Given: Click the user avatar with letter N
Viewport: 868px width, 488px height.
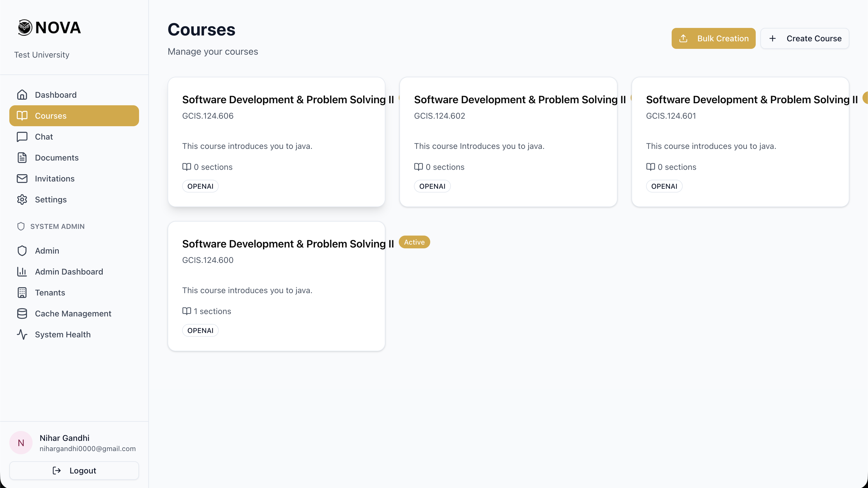Looking at the screenshot, I should click(21, 443).
